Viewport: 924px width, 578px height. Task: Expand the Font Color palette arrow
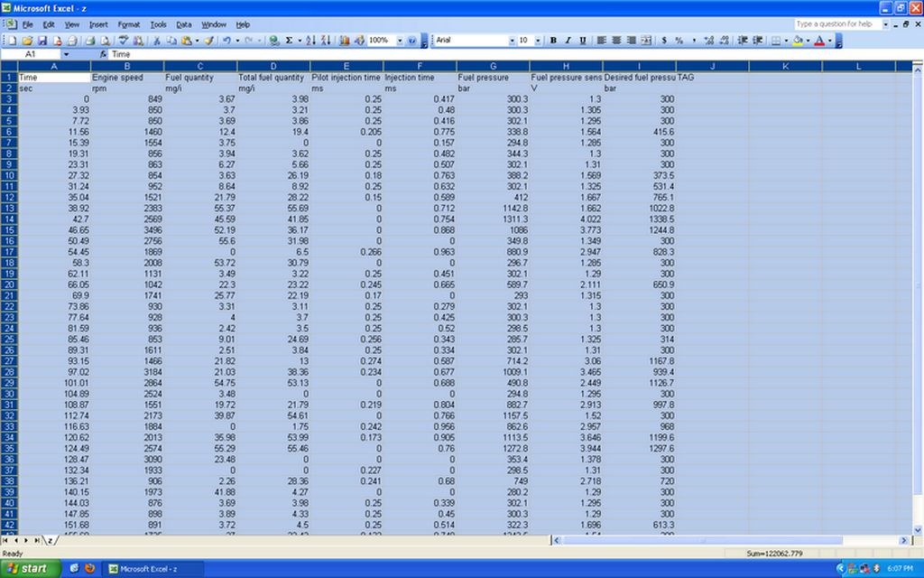click(x=830, y=40)
